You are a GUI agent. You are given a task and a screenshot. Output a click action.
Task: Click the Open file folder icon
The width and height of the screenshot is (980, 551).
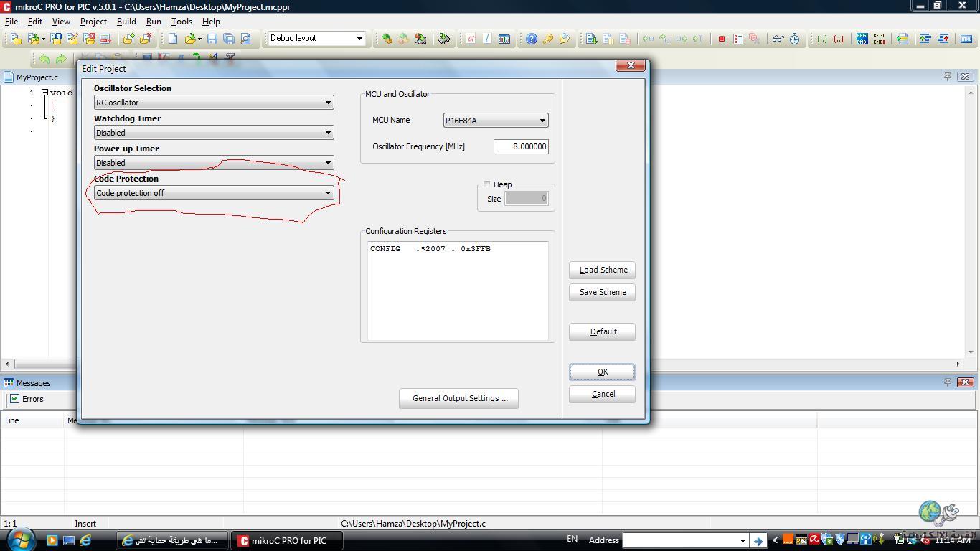point(190,39)
